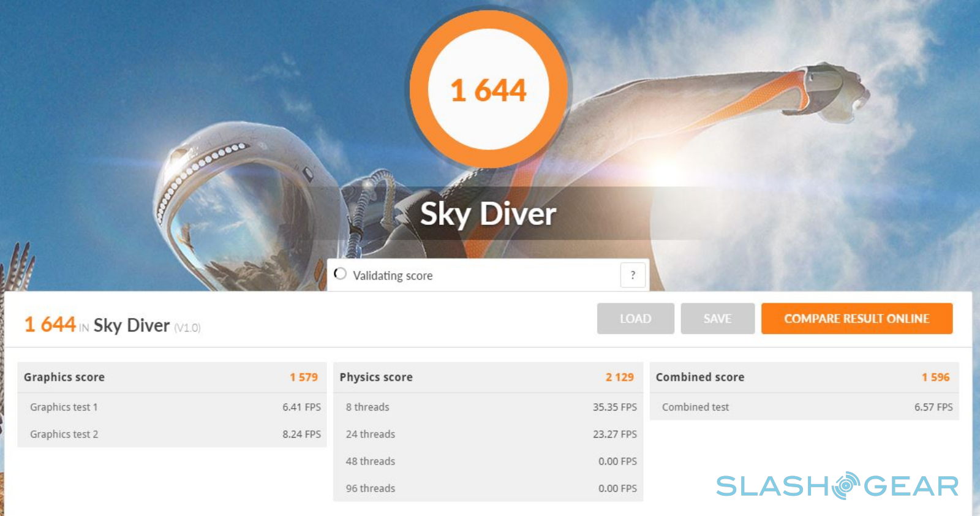Select the Combined score header row
The width and height of the screenshot is (980, 516).
[x=804, y=378]
